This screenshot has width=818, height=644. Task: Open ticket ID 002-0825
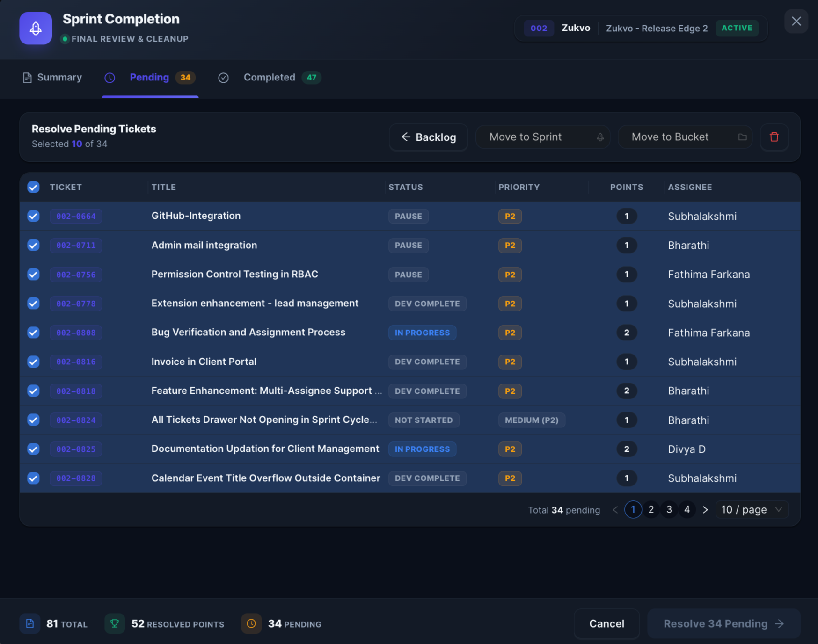(76, 449)
